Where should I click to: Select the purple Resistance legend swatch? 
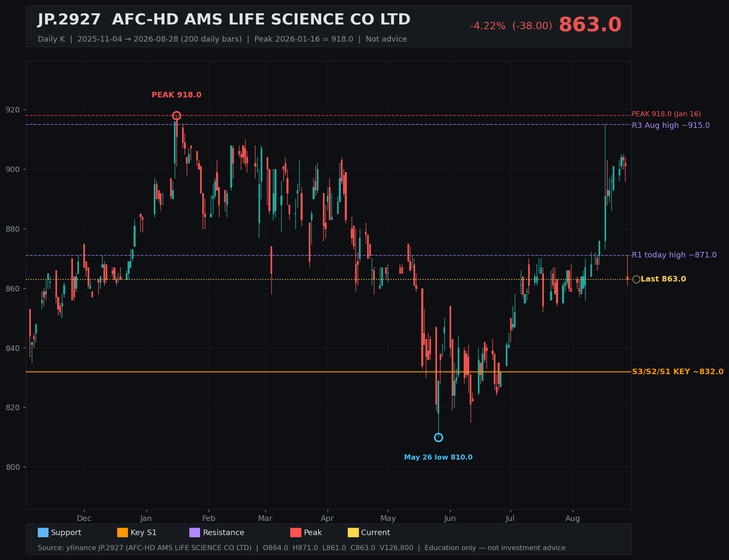pyautogui.click(x=194, y=533)
